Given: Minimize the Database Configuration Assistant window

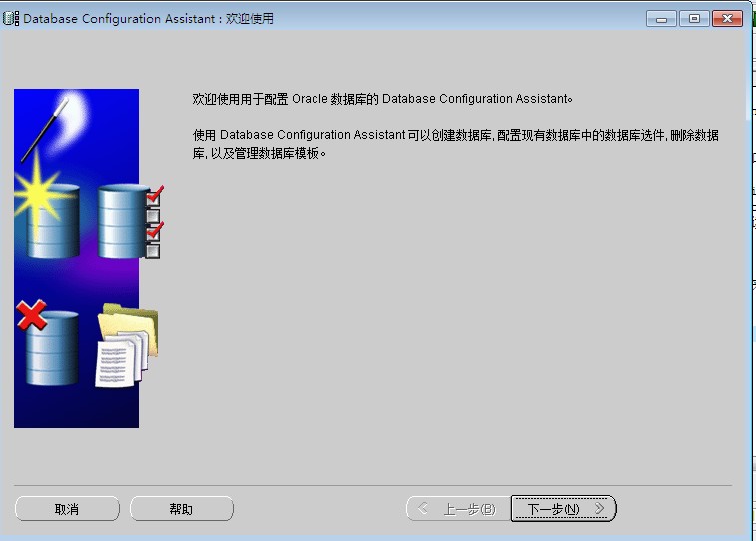Looking at the screenshot, I should [x=661, y=19].
